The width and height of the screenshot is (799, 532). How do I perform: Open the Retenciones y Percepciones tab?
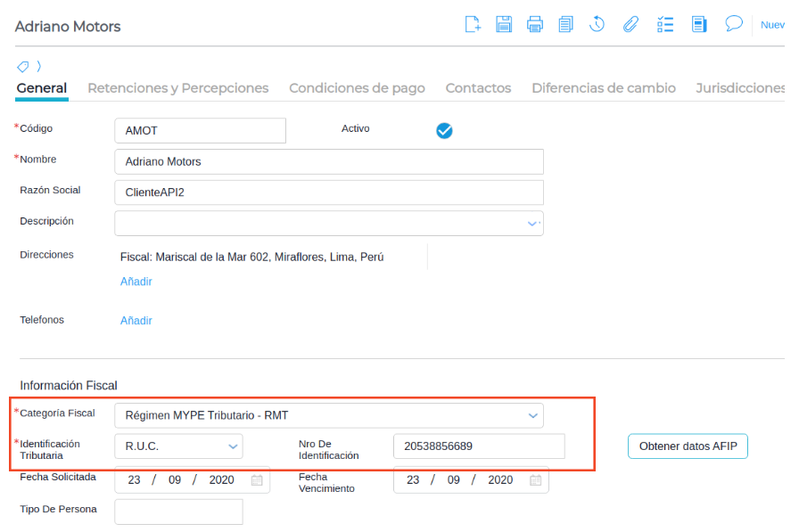coord(177,88)
